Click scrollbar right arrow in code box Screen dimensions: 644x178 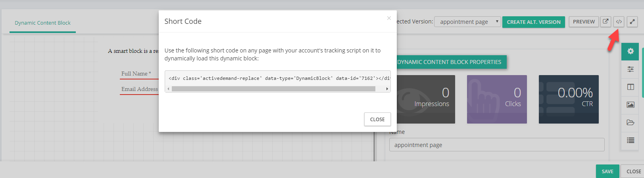point(387,89)
